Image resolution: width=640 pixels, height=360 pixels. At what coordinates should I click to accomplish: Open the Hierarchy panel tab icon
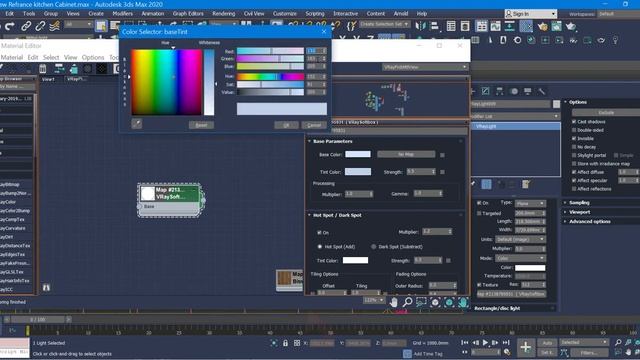[x=499, y=91]
